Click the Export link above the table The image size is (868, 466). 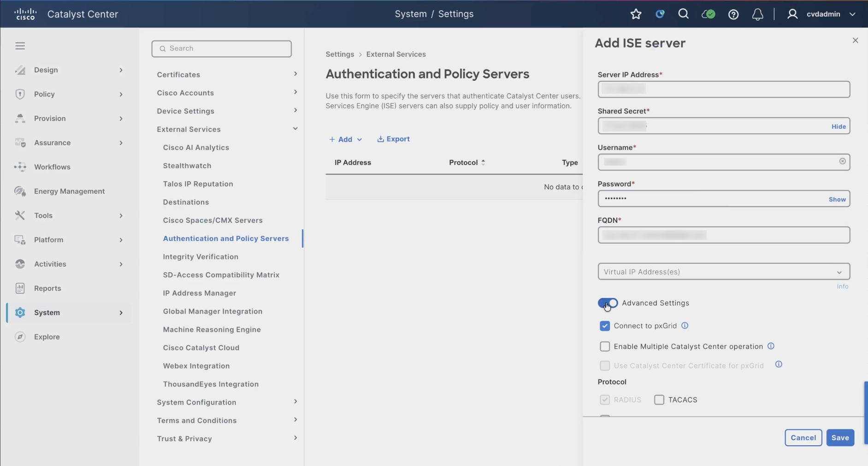pos(393,139)
